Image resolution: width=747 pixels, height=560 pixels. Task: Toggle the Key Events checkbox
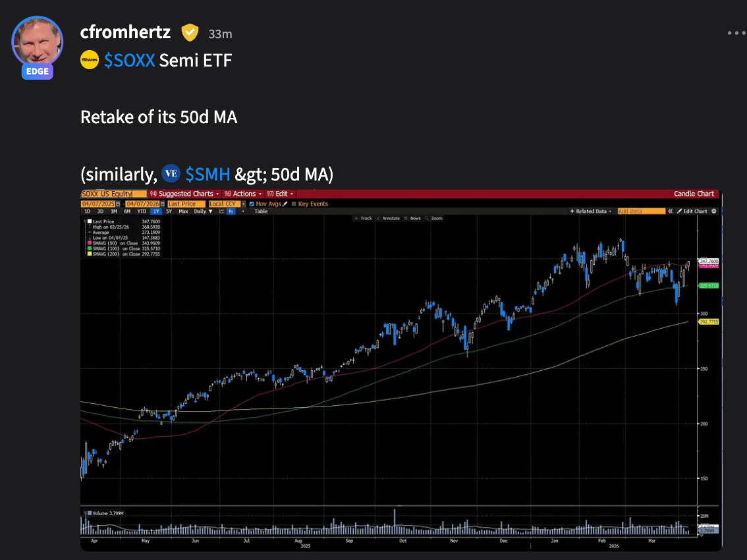294,204
